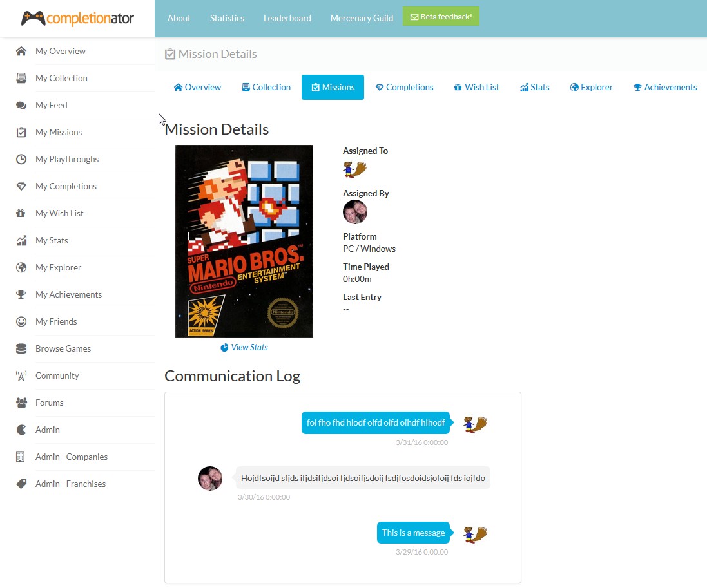Open Statistics in the top navigation
Viewport: 707px width, 588px height.
[x=227, y=18]
